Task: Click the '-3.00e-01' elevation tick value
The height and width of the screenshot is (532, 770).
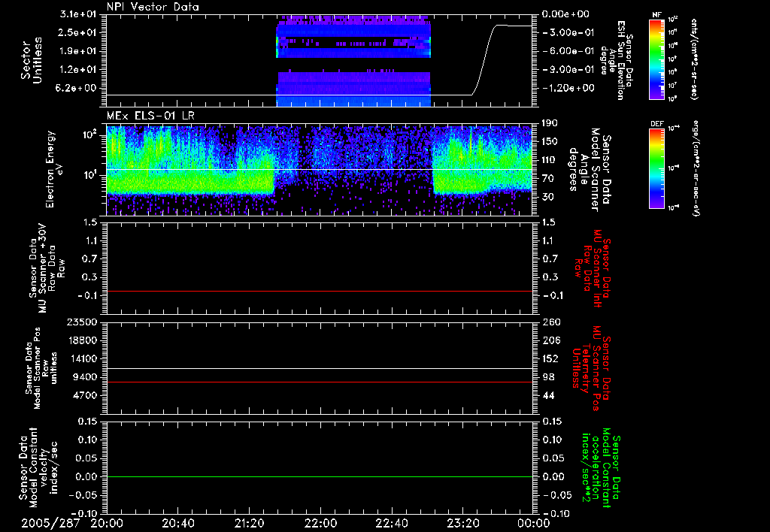Action: [568, 32]
